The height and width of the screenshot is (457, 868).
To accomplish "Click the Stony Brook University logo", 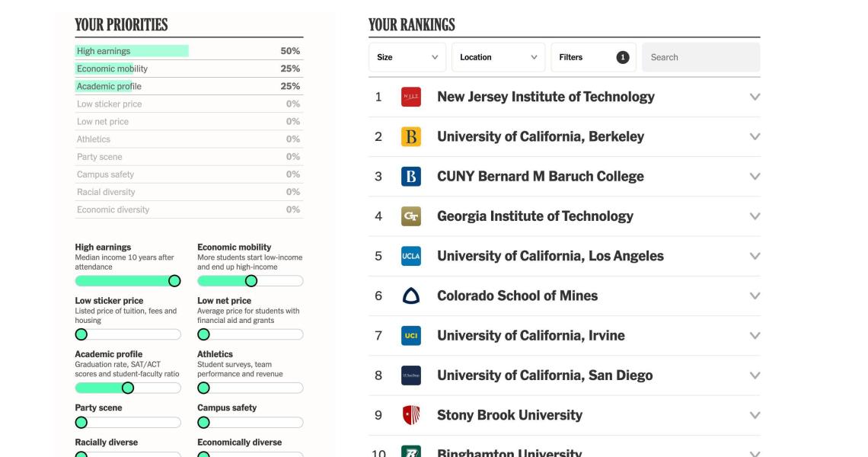I will click(410, 415).
